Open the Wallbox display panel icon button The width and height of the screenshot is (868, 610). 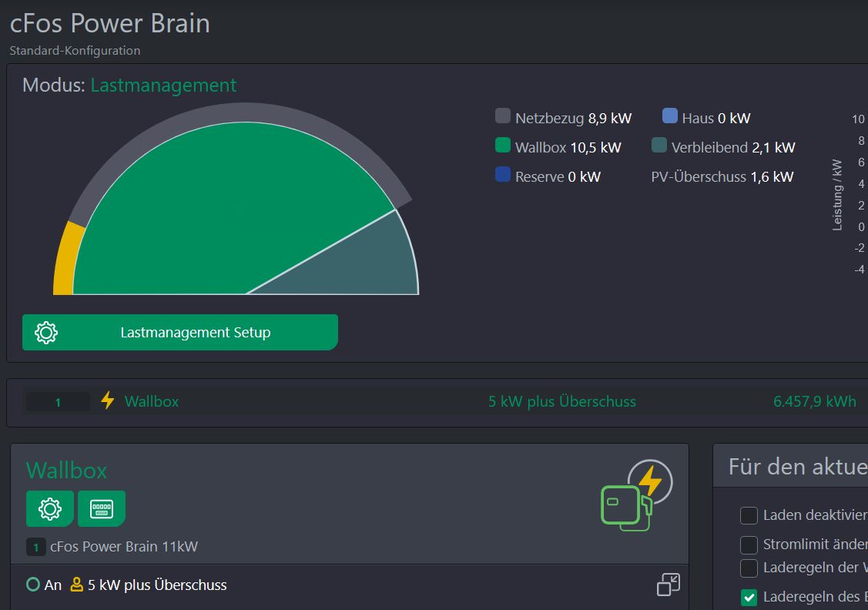coord(102,508)
